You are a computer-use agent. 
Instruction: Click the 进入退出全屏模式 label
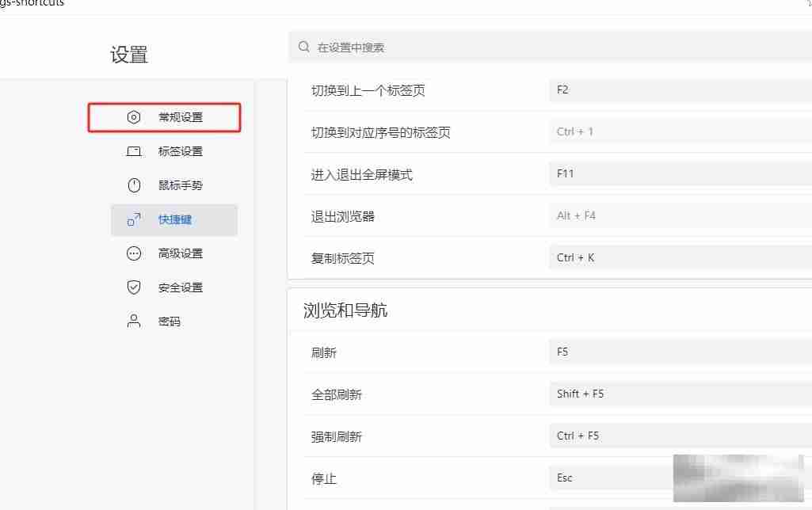point(362,175)
